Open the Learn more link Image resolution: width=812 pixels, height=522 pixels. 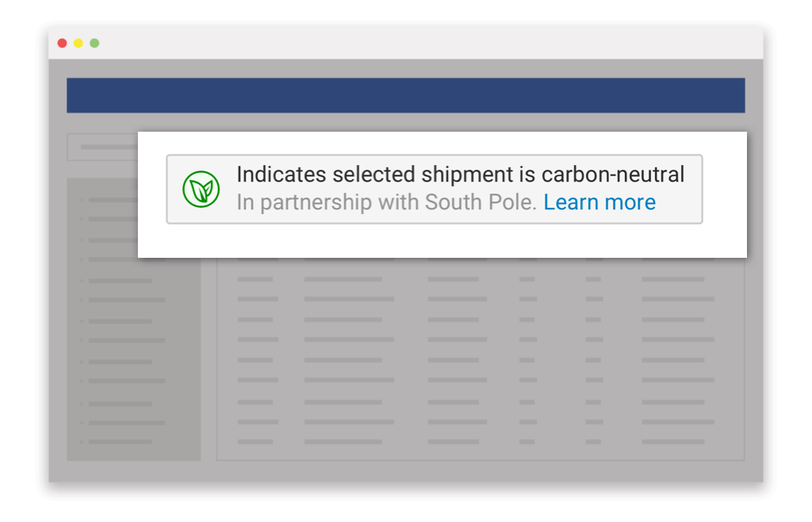click(x=599, y=202)
